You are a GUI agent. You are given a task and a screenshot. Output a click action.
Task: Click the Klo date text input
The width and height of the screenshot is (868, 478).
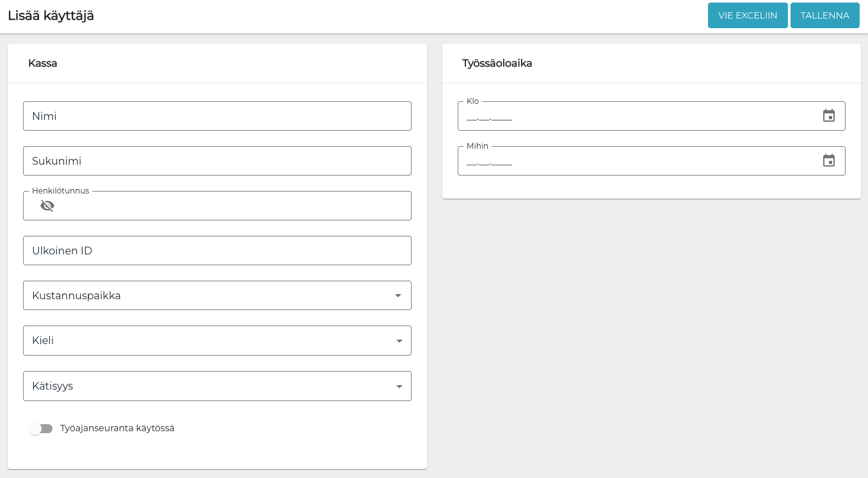tap(634, 116)
